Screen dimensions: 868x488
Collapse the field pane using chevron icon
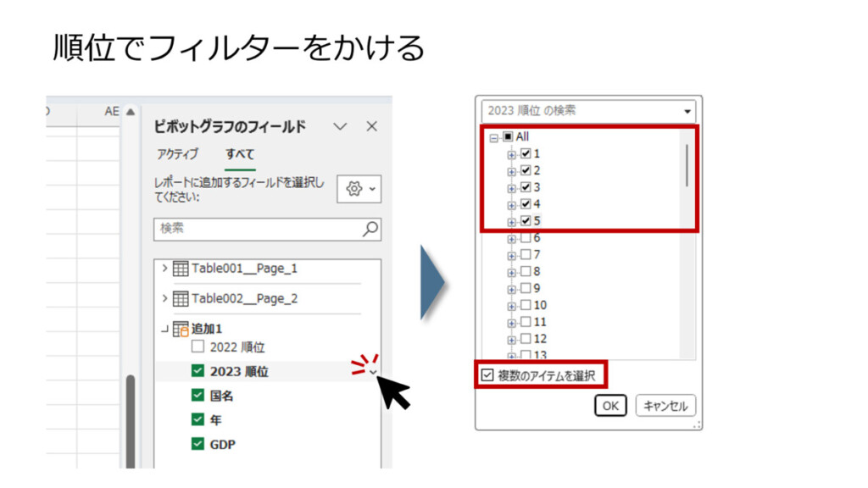coord(340,126)
